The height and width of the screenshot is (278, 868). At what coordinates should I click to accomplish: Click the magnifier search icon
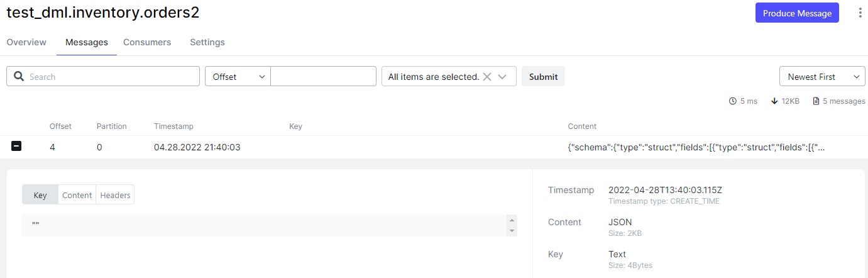18,76
